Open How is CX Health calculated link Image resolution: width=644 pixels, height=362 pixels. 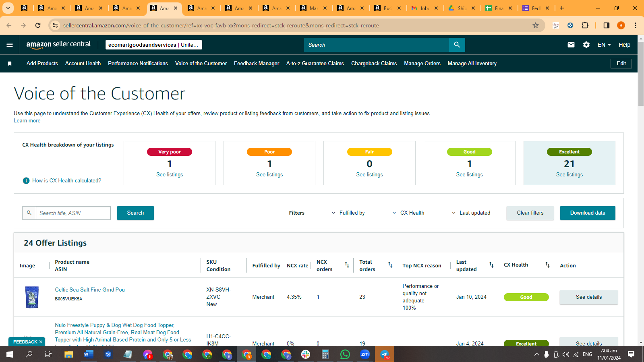click(x=67, y=181)
